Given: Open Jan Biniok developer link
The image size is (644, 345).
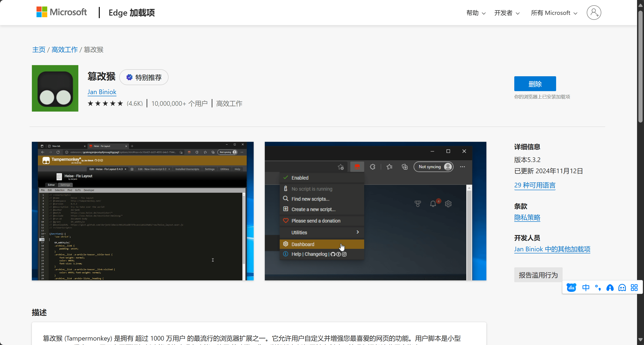Looking at the screenshot, I should pos(102,92).
